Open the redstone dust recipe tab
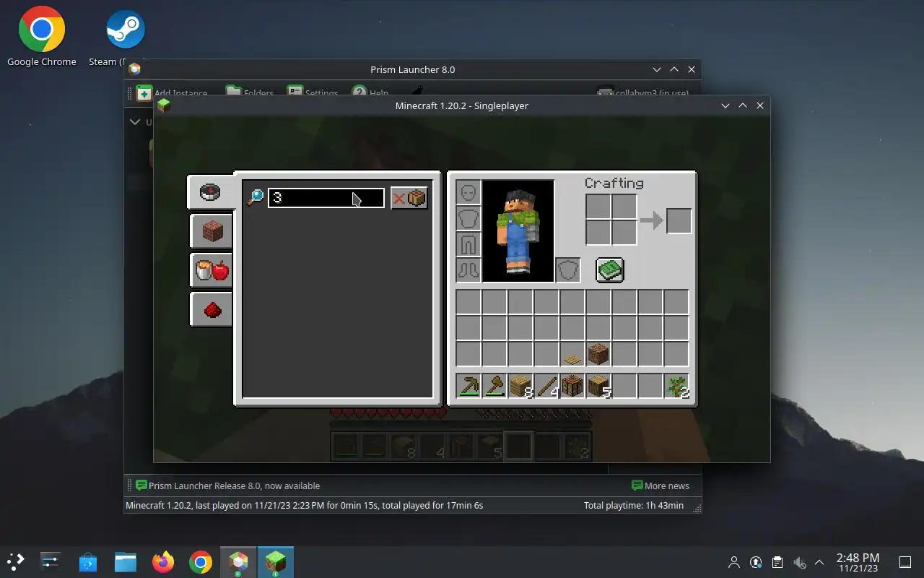The image size is (924, 578). [x=211, y=309]
